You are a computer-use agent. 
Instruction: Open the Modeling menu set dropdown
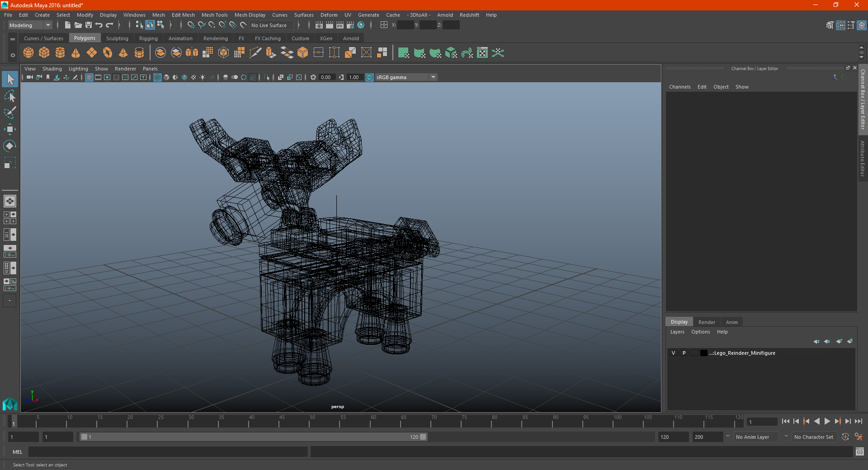[x=30, y=25]
